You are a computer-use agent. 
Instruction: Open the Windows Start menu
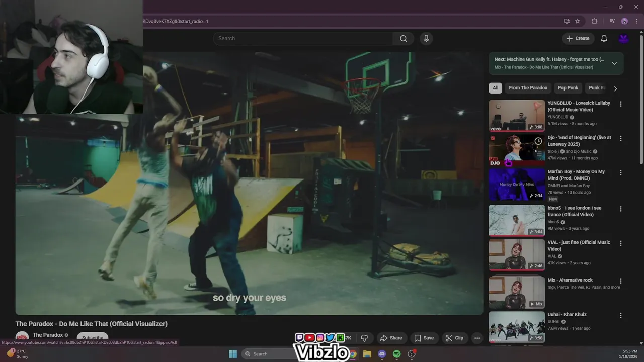(233, 354)
